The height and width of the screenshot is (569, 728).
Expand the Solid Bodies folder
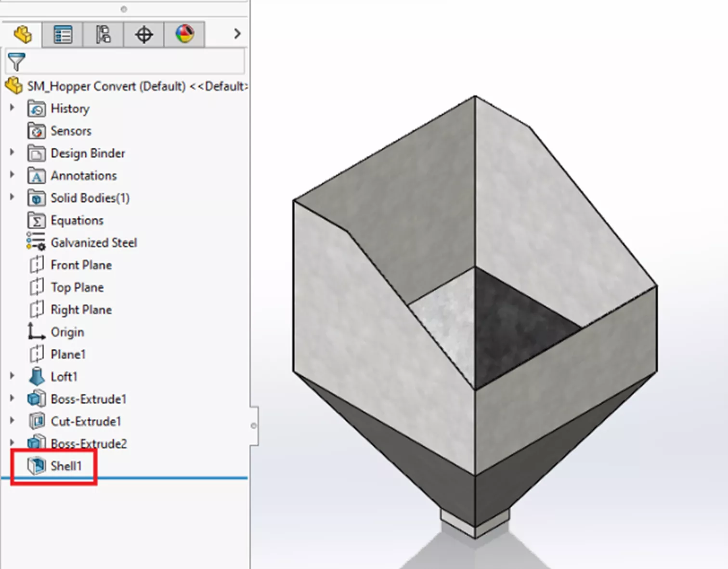(x=12, y=198)
